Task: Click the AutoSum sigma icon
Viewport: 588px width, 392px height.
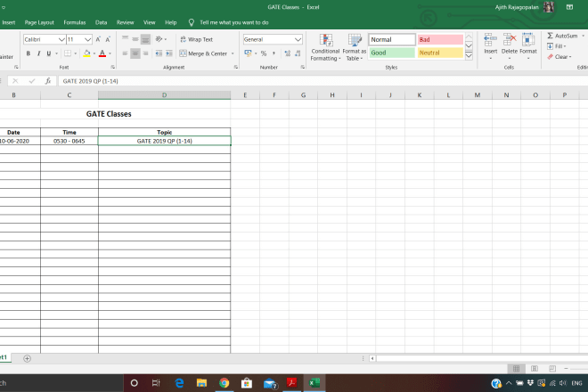Action: click(550, 36)
